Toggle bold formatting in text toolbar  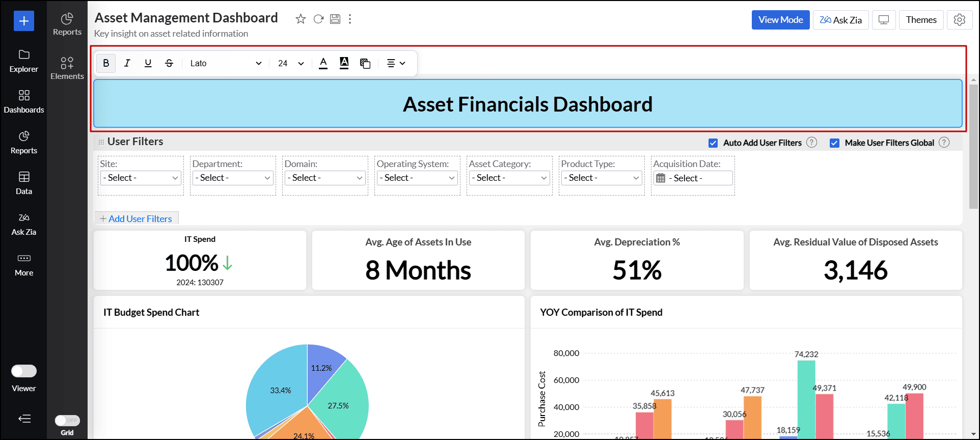pyautogui.click(x=106, y=63)
